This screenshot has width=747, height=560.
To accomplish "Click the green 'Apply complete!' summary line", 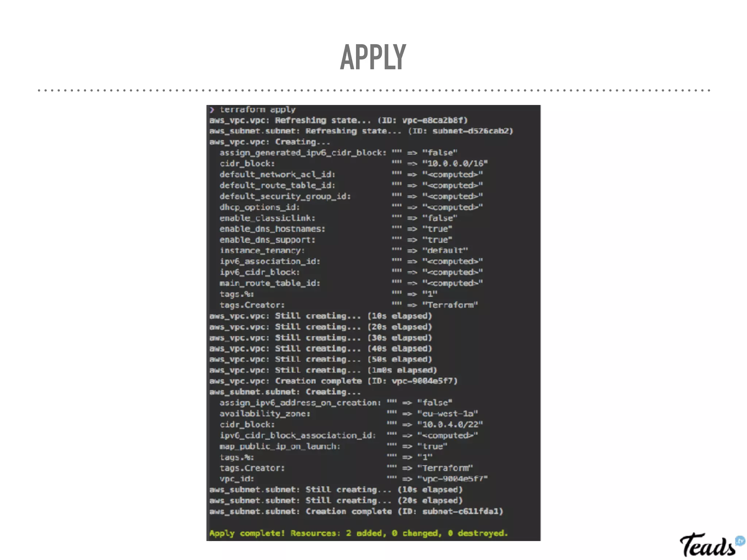I will click(x=359, y=533).
